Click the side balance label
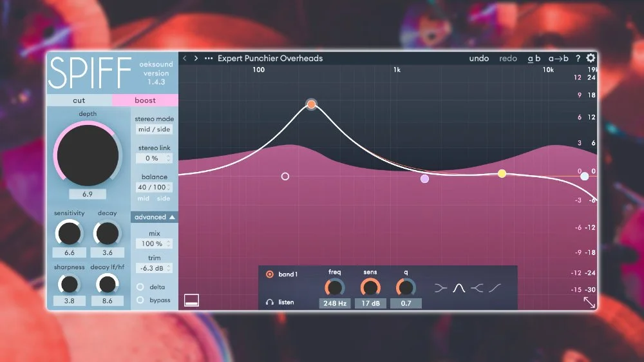This screenshot has height=362, width=644. pyautogui.click(x=164, y=198)
